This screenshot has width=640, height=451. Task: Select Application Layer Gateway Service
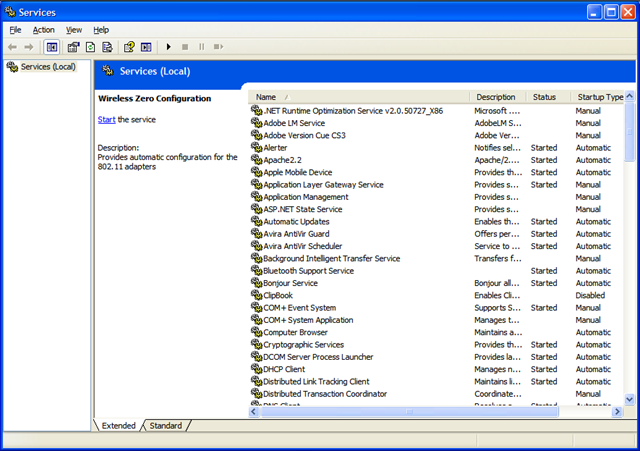click(436, 184)
